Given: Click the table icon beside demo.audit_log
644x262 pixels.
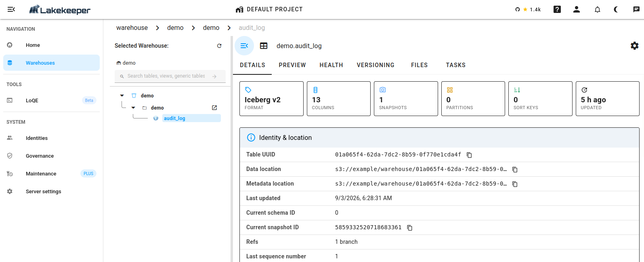Looking at the screenshot, I should [264, 46].
